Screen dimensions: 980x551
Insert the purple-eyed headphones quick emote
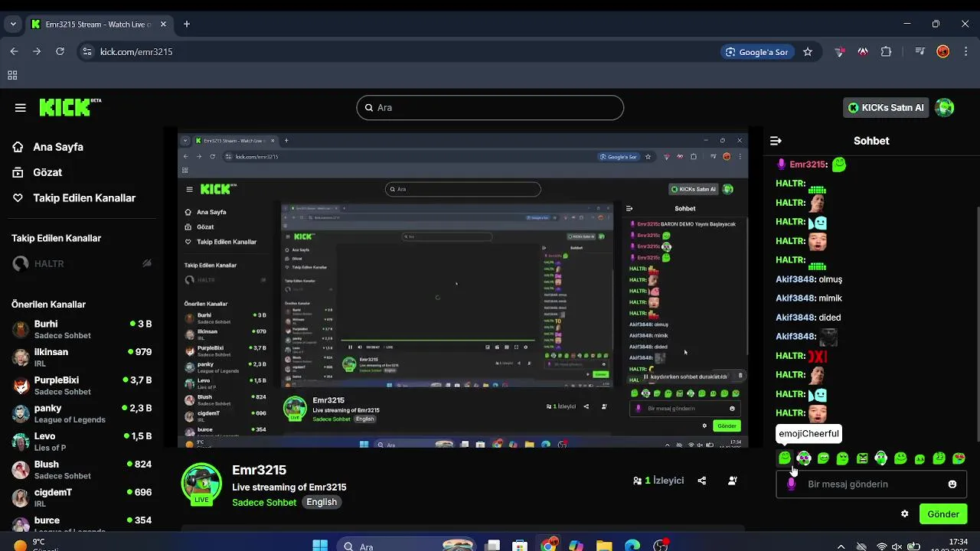(x=804, y=458)
